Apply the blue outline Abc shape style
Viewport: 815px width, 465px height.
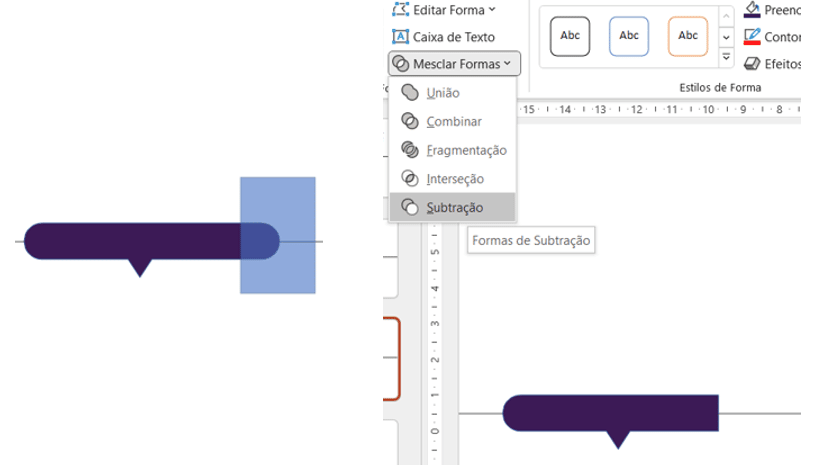(x=629, y=36)
